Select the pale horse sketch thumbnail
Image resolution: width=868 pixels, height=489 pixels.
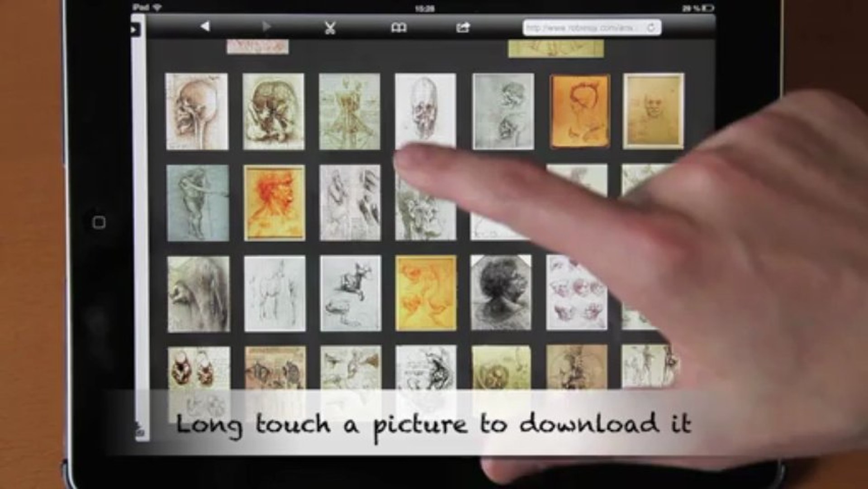(x=275, y=294)
